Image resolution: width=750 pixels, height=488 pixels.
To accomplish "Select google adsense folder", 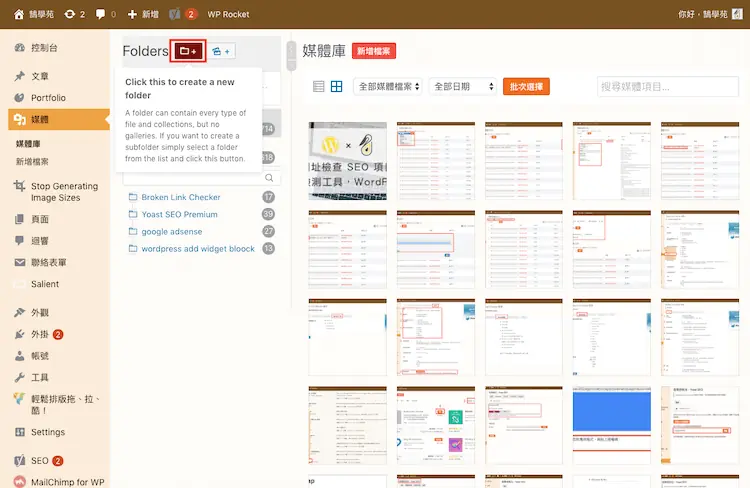I will pyautogui.click(x=172, y=232).
